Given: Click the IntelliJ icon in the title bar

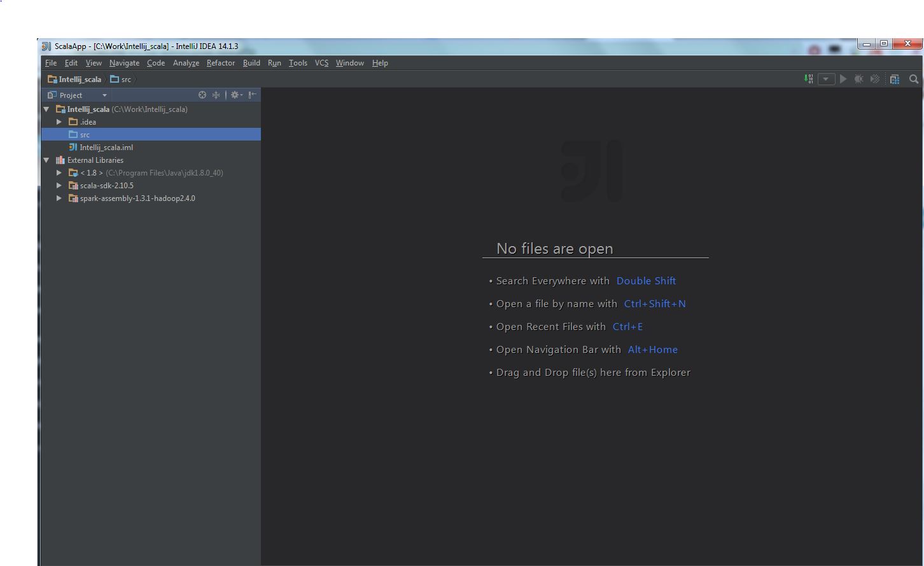Looking at the screenshot, I should 46,46.
